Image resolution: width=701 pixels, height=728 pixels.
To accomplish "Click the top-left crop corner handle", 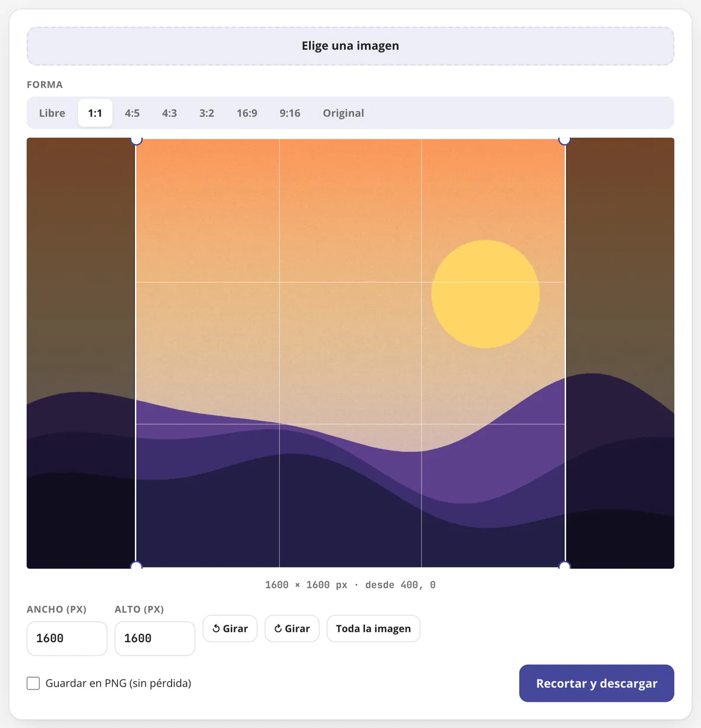I will click(136, 140).
